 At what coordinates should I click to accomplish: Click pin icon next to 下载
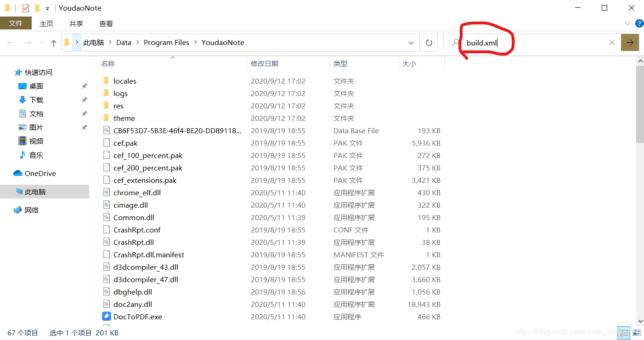coord(84,100)
